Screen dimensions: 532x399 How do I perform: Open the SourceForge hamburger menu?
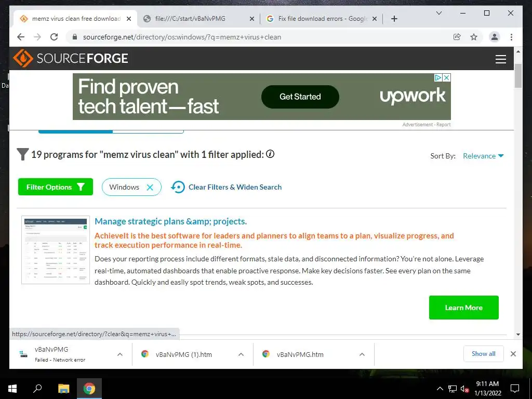500,59
